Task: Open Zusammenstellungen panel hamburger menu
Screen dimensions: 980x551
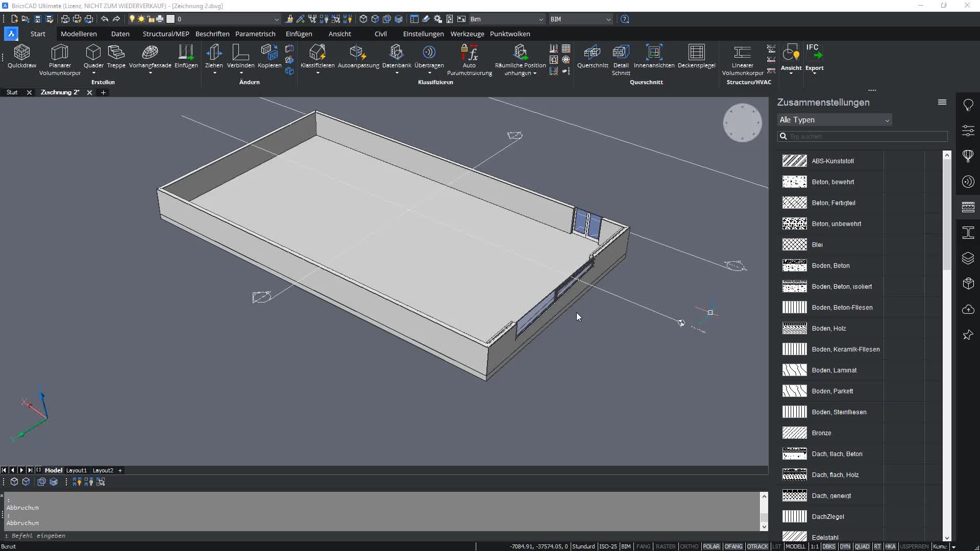Action: [942, 102]
